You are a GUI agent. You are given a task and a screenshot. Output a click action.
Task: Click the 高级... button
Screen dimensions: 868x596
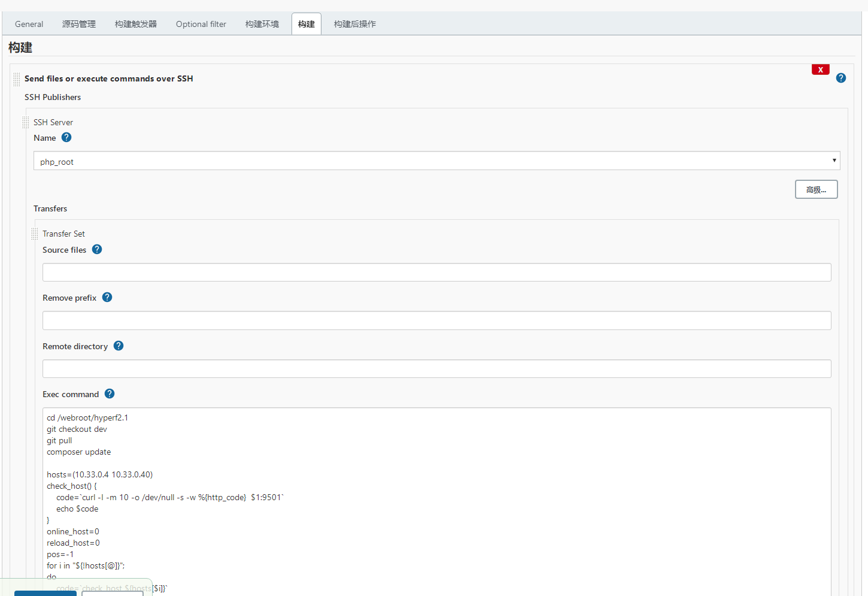816,189
